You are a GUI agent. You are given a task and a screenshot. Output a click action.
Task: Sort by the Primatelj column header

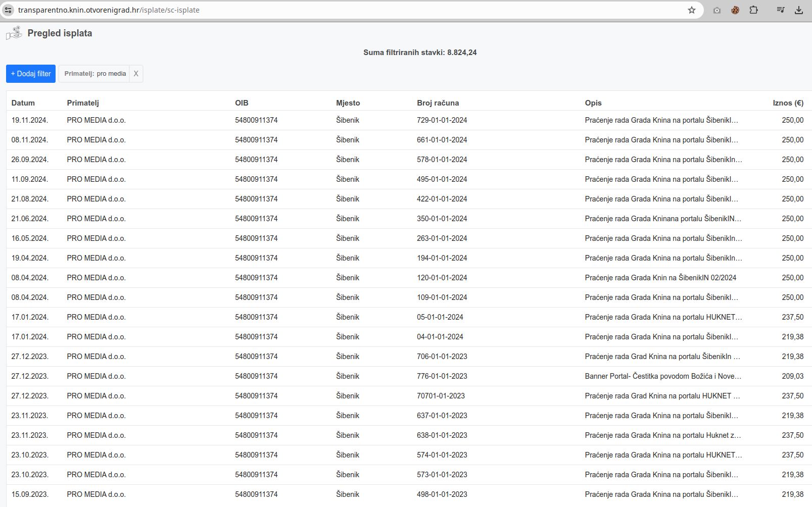[83, 103]
